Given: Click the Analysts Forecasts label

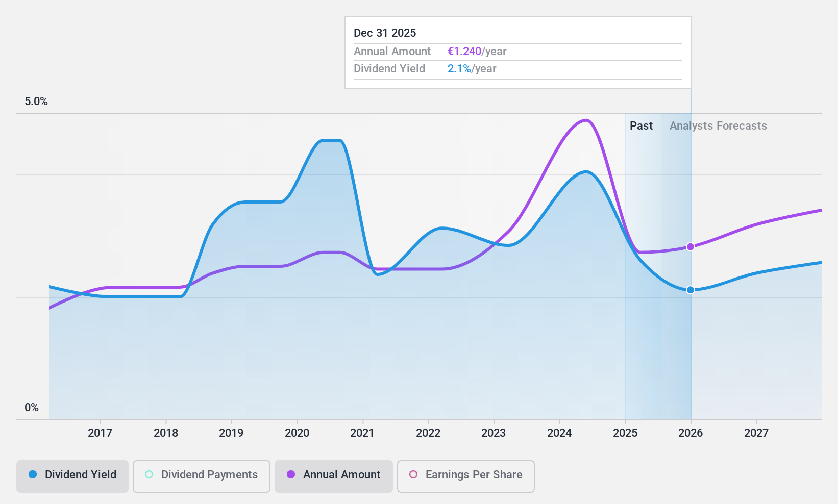Looking at the screenshot, I should pos(718,126).
